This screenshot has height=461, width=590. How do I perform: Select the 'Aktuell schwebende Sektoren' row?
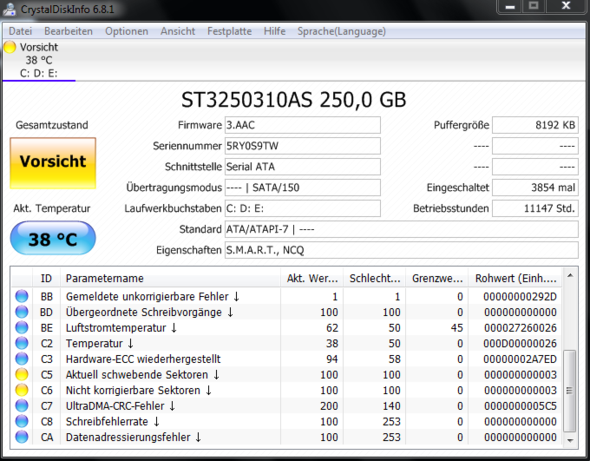287,374
